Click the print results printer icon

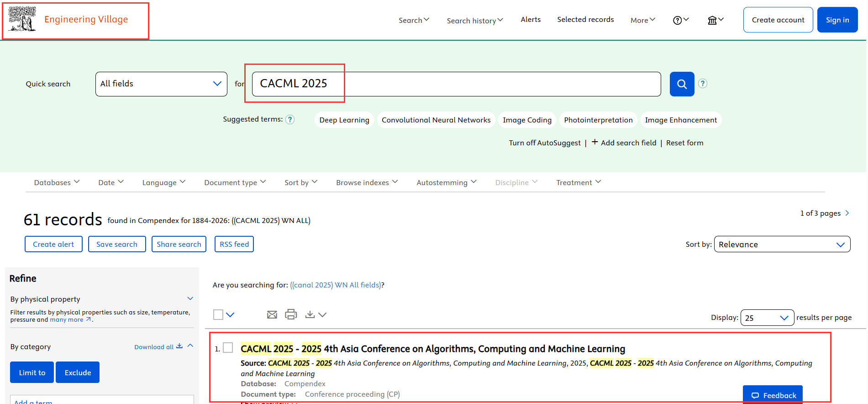click(291, 314)
